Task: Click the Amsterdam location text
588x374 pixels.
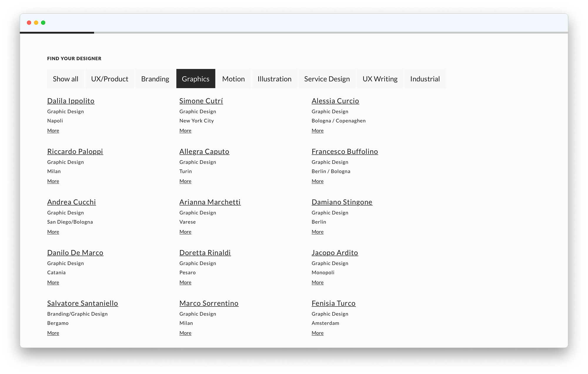Action: tap(325, 323)
